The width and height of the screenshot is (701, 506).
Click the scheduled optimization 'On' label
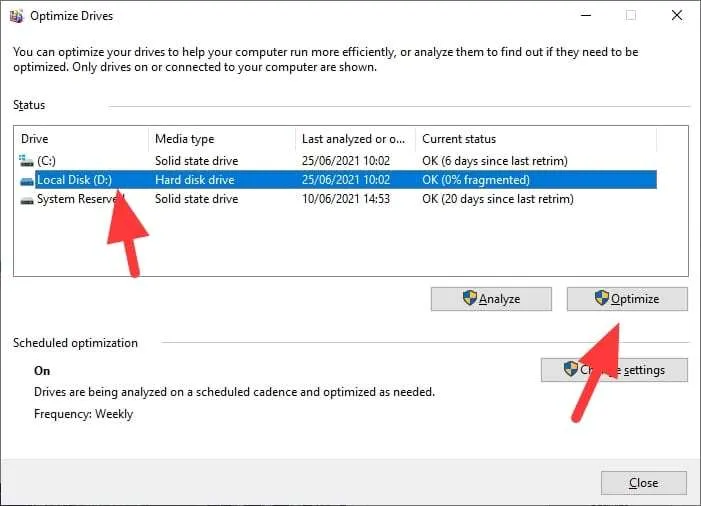[42, 371]
